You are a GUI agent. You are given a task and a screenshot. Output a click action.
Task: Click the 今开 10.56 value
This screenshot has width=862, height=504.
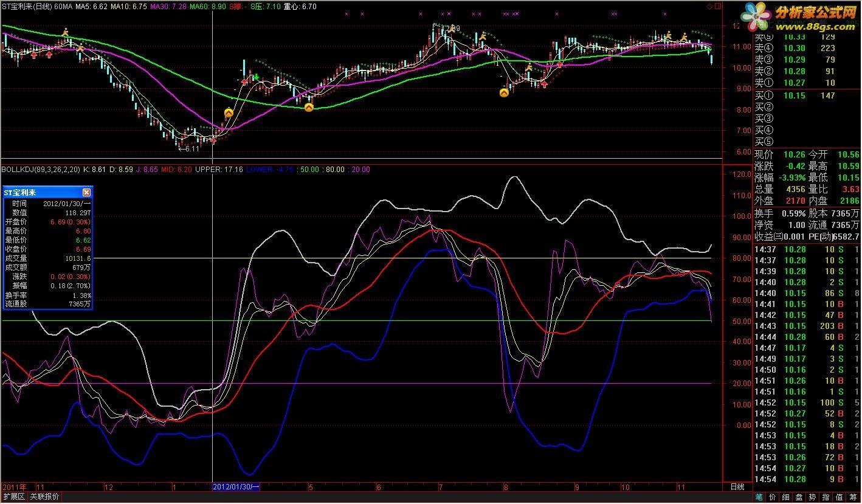click(x=849, y=154)
